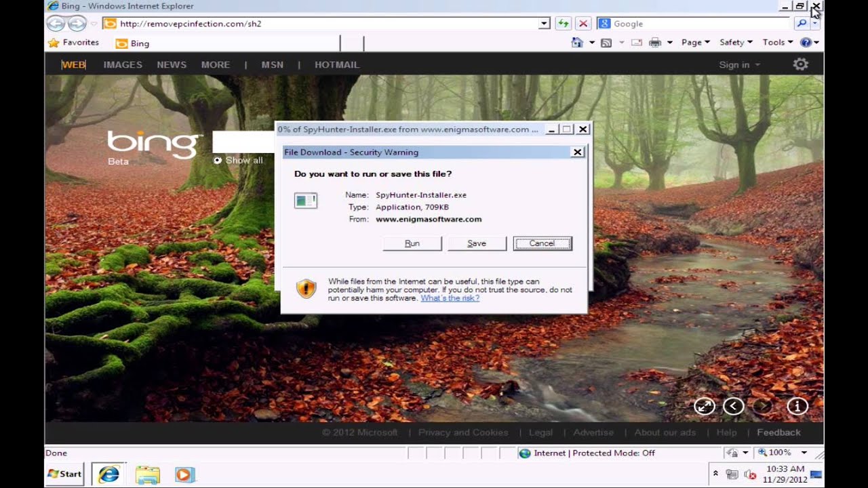Click the search magnifier button
Viewport: 868px width, 488px height.
pos(802,24)
